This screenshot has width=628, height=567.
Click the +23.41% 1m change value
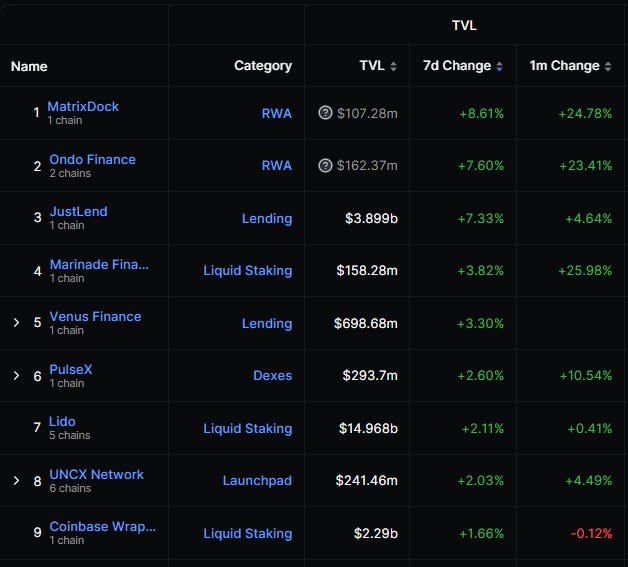(x=586, y=166)
